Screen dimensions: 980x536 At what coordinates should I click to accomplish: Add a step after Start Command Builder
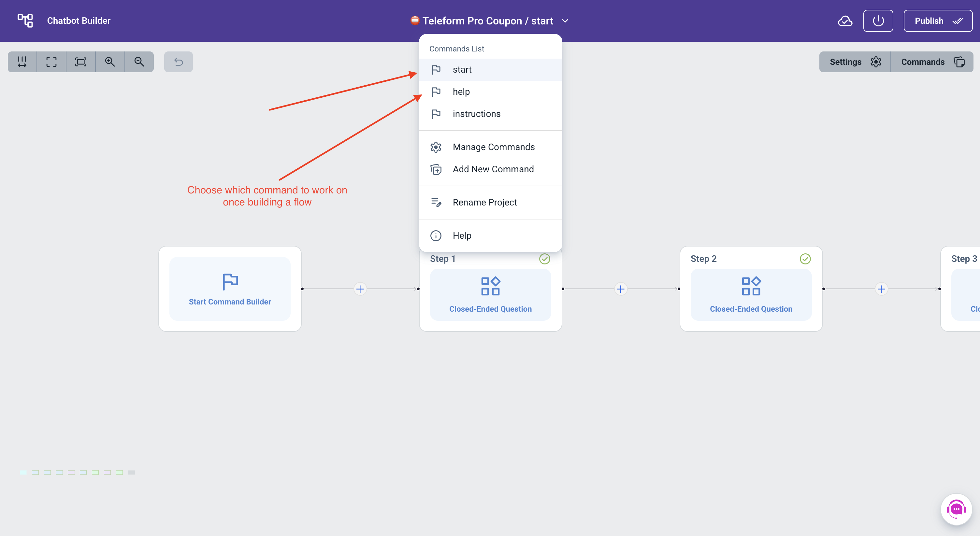pos(360,289)
